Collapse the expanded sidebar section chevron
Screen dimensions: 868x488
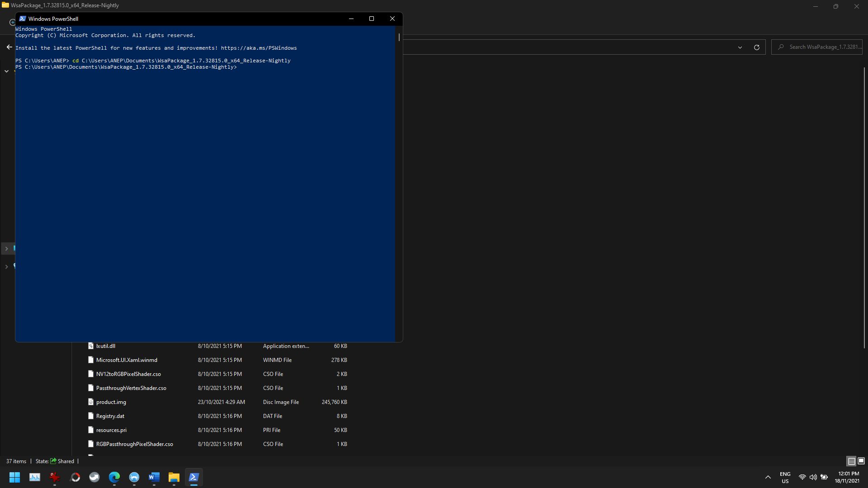[6, 71]
